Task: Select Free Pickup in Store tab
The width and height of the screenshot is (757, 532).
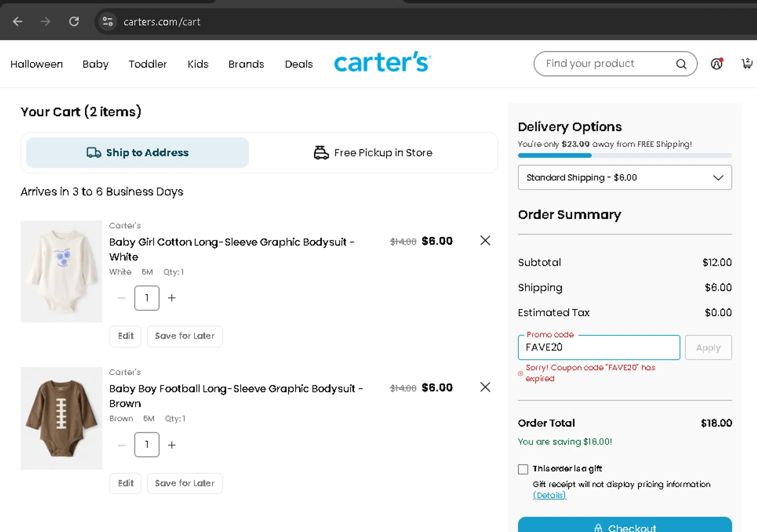Action: coord(373,153)
